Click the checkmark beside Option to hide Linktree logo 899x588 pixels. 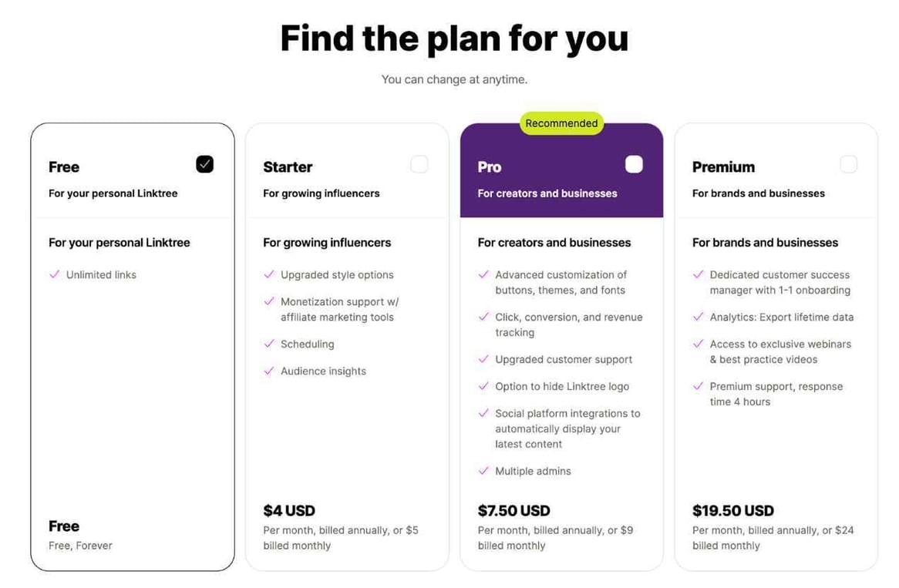click(483, 386)
